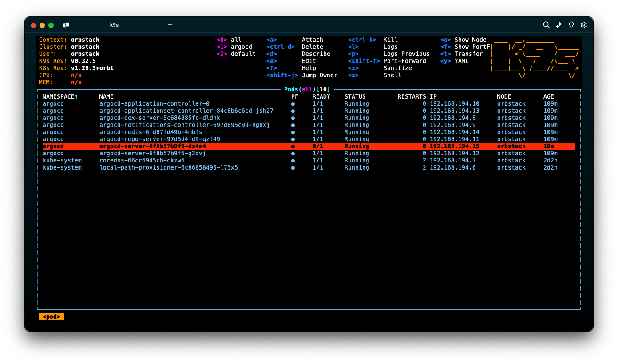This screenshot has width=618, height=364.
Task: Click the Describe command hint
Action: pyautogui.click(x=316, y=54)
